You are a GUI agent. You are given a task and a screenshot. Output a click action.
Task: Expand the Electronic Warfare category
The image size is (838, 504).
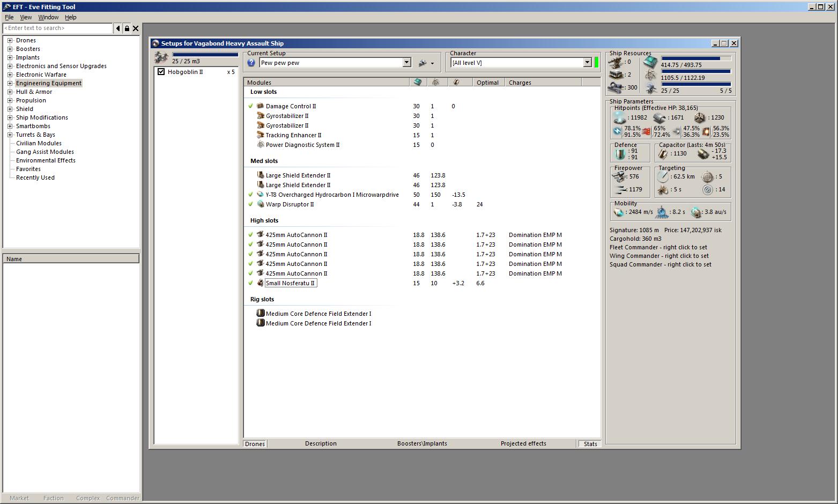(10, 75)
